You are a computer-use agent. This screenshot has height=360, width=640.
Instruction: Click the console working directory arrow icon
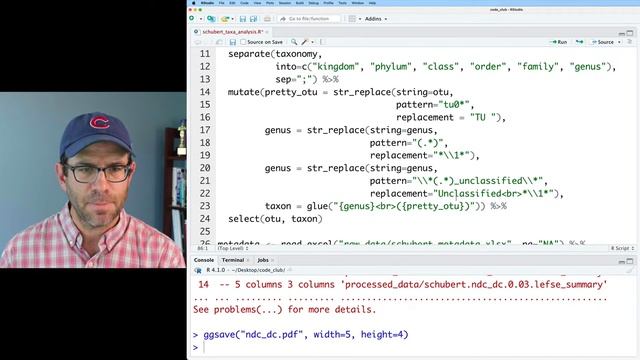(289, 270)
